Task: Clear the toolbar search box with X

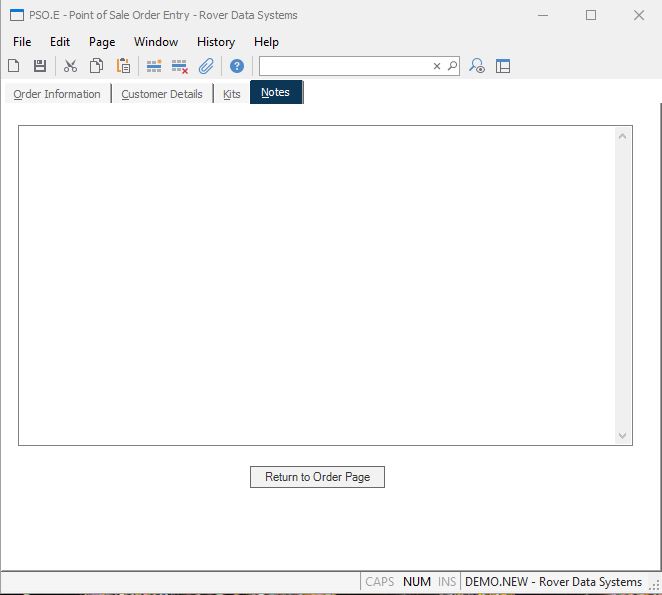Action: pyautogui.click(x=437, y=66)
